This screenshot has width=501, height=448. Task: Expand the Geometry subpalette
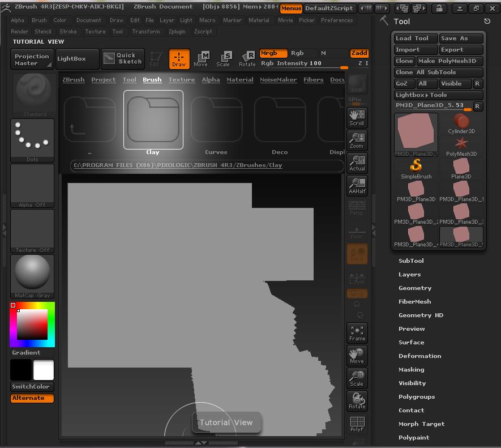tap(415, 288)
